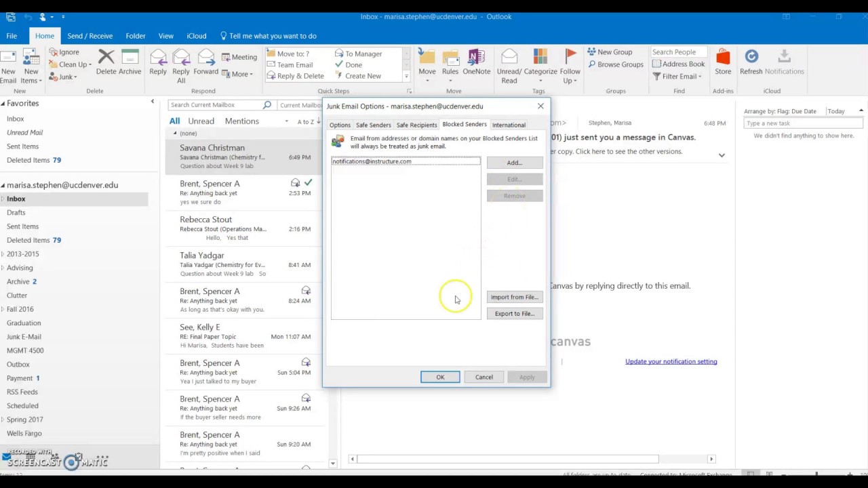Expand the 2013-2015 folder

pyautogui.click(x=3, y=254)
